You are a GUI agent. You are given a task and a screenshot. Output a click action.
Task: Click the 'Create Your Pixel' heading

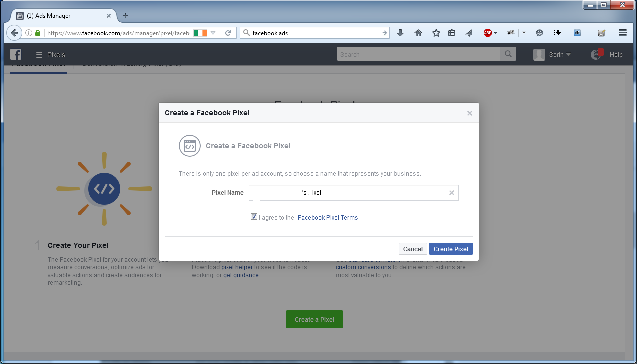tap(78, 245)
